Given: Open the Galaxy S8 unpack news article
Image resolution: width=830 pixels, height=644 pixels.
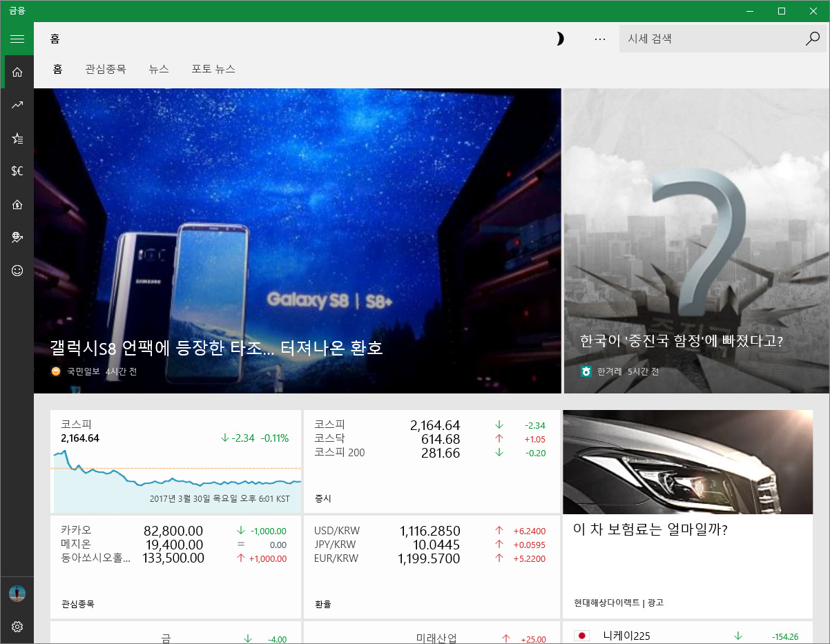Looking at the screenshot, I should click(x=298, y=241).
